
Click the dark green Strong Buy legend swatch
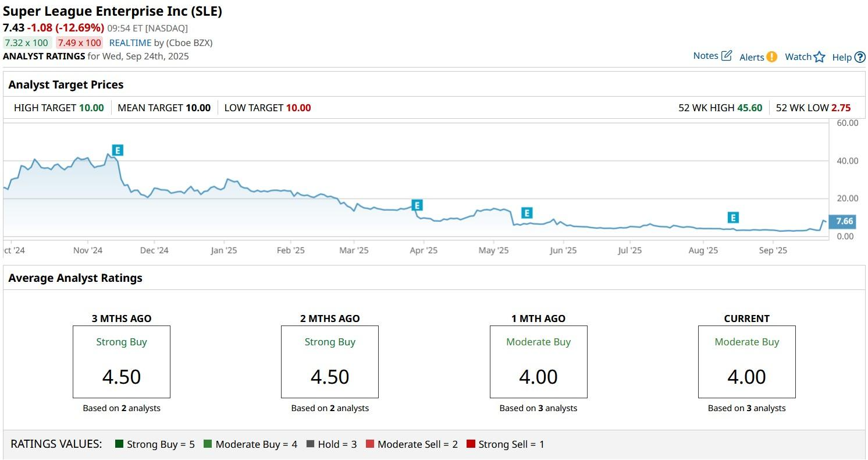pyautogui.click(x=119, y=444)
